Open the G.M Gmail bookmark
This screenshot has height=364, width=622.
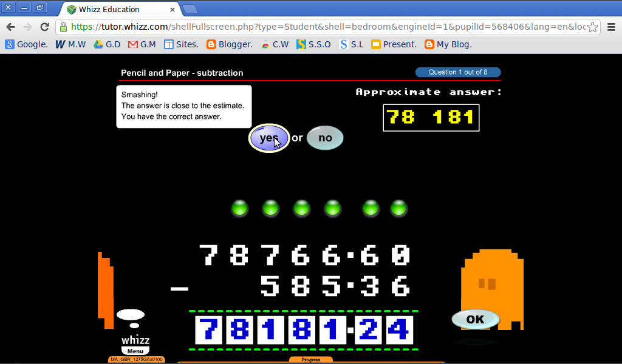click(x=142, y=44)
